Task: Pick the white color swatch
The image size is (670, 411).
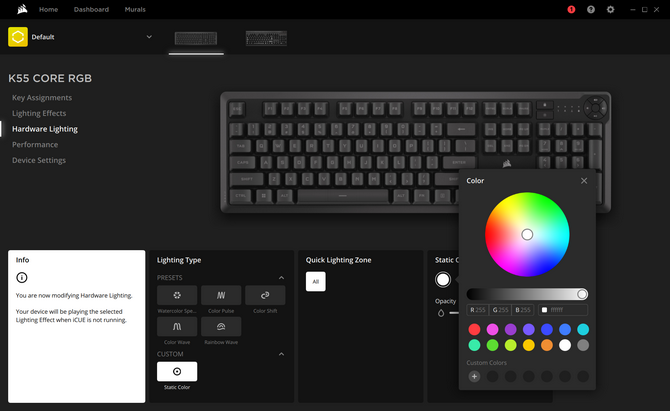Action: tap(565, 345)
